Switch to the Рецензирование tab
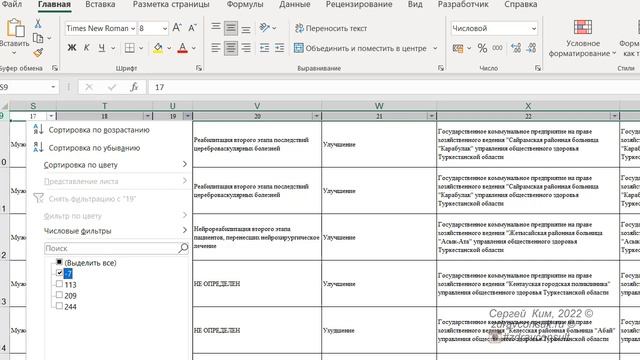Screen dimensions: 640x360 [x=359, y=4]
